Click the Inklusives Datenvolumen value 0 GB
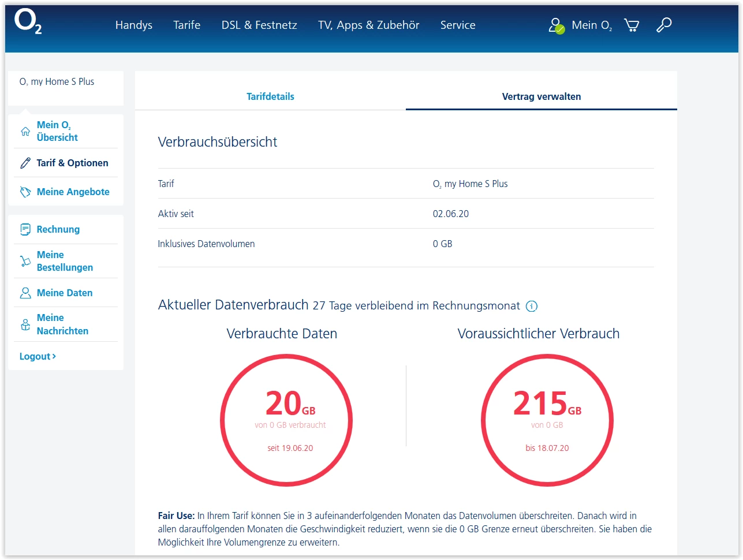743x560 pixels. pyautogui.click(x=443, y=244)
